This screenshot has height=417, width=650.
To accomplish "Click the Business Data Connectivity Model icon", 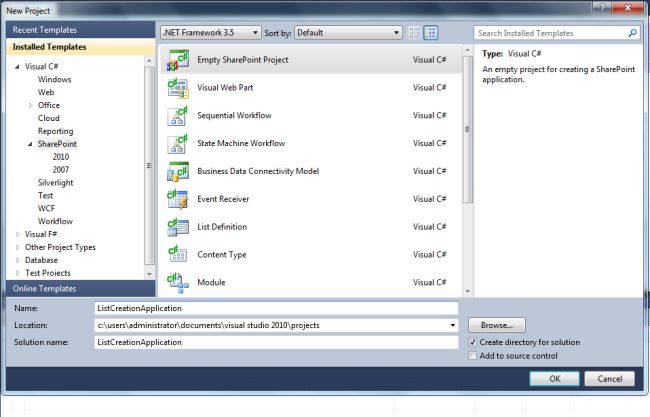I will [x=178, y=171].
